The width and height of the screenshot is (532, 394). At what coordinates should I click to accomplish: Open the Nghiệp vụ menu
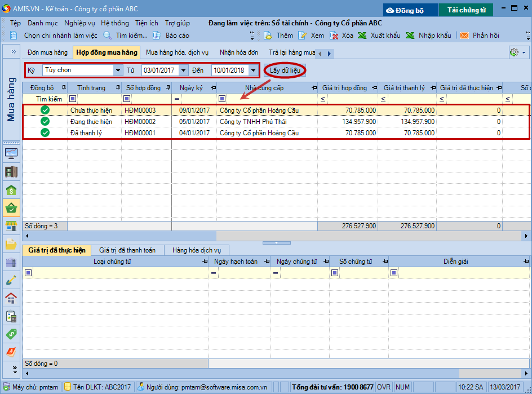(79, 23)
